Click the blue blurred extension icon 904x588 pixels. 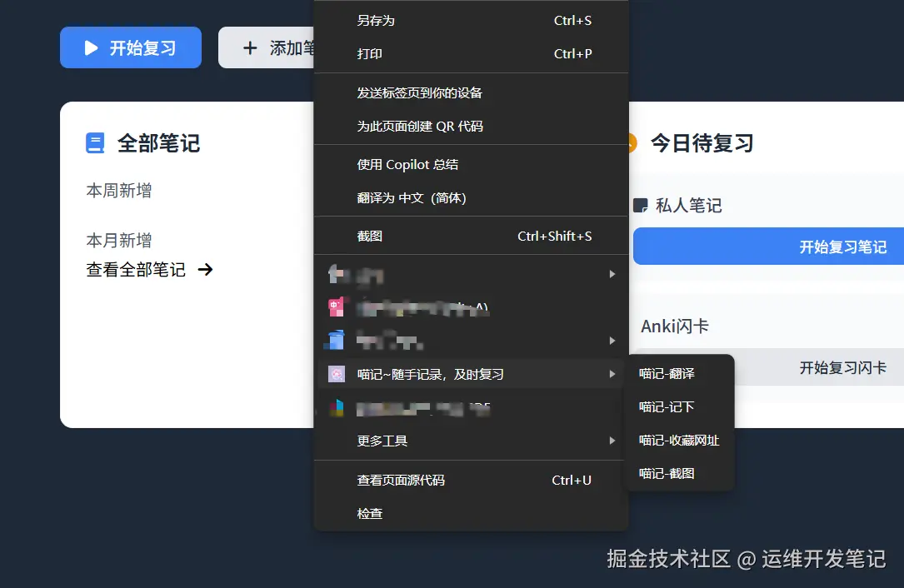pos(335,340)
